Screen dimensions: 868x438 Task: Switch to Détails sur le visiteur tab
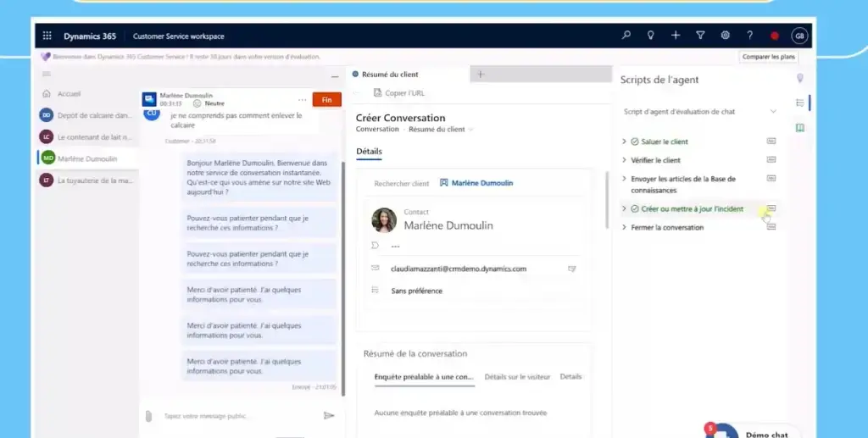click(518, 377)
